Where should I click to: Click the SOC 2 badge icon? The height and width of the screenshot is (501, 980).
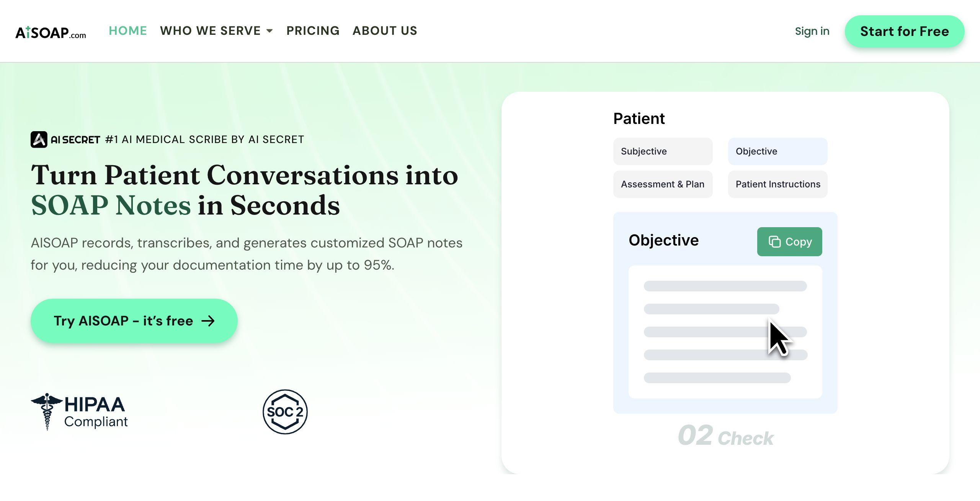[x=285, y=412]
